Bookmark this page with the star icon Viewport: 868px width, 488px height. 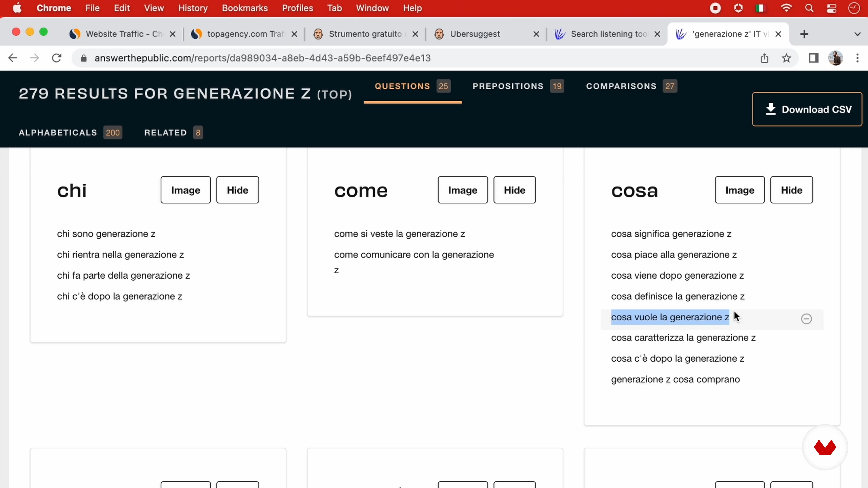coord(786,58)
